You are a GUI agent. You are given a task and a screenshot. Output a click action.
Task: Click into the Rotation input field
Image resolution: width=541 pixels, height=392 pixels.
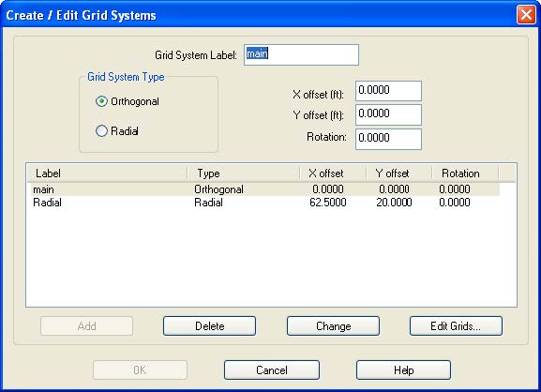click(x=388, y=139)
